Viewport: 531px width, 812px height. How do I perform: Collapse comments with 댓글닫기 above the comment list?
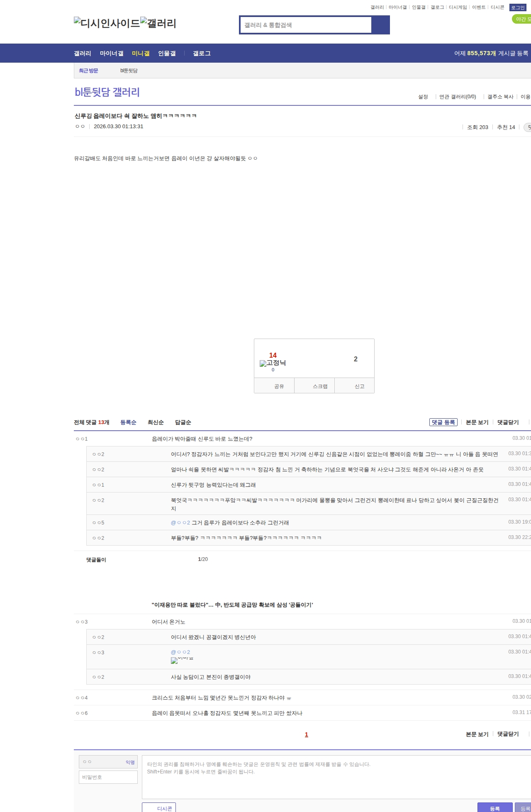pos(508,422)
